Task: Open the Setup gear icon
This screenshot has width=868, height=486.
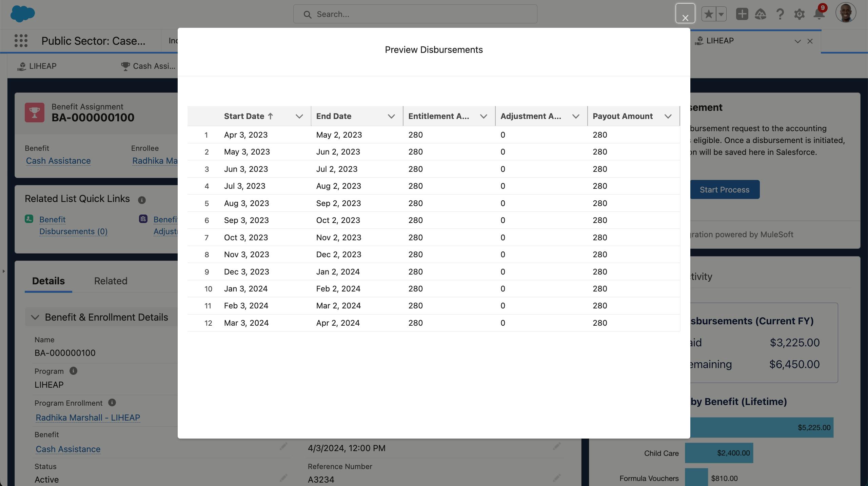Action: [x=799, y=14]
